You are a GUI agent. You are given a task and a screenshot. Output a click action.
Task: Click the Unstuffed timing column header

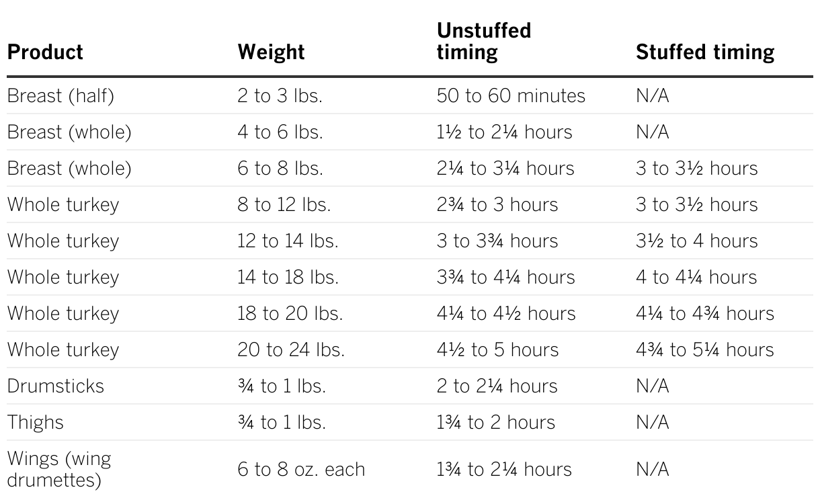(484, 42)
